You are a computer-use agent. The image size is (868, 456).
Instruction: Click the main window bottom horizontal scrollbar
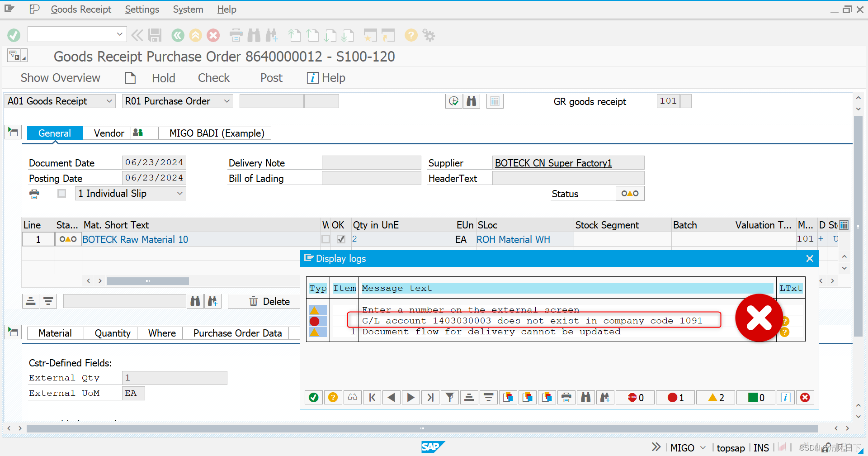[x=422, y=428]
